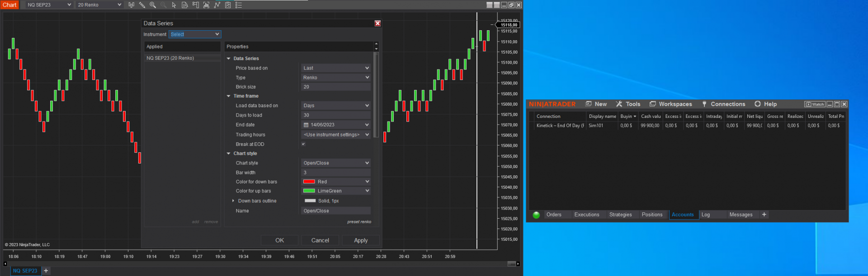Image resolution: width=868 pixels, height=276 pixels.
Task: Open the Chart style Open/Close dropdown
Action: point(336,163)
